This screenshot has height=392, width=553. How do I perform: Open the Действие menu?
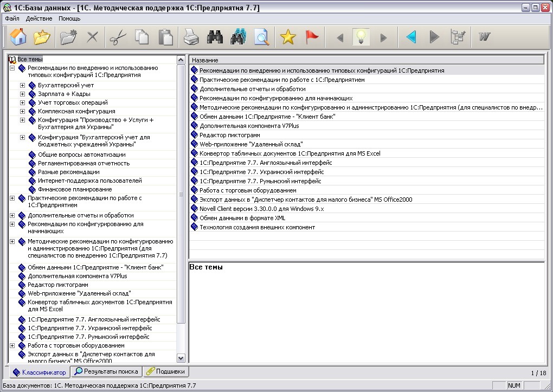click(39, 18)
